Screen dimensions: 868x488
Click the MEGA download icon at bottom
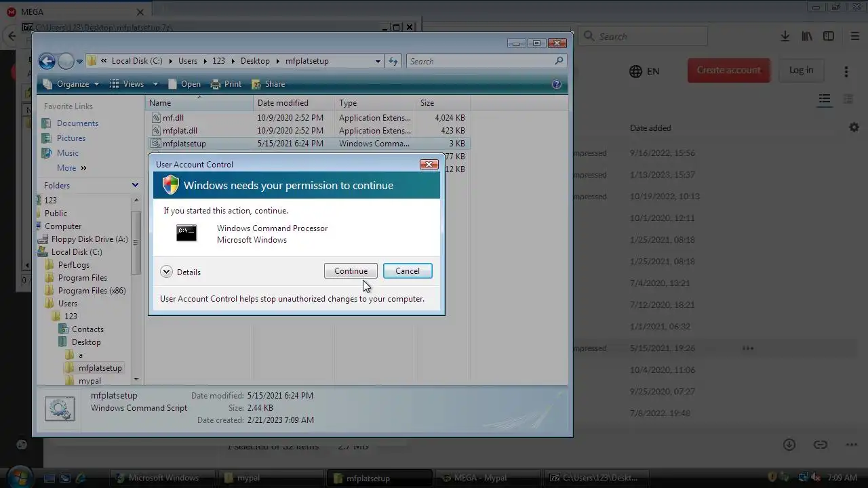[x=789, y=445]
